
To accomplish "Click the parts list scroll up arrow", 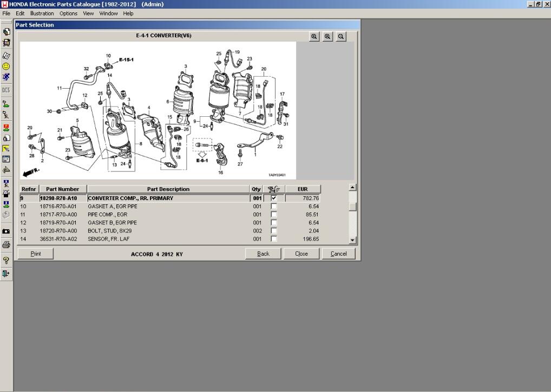I will 353,188.
